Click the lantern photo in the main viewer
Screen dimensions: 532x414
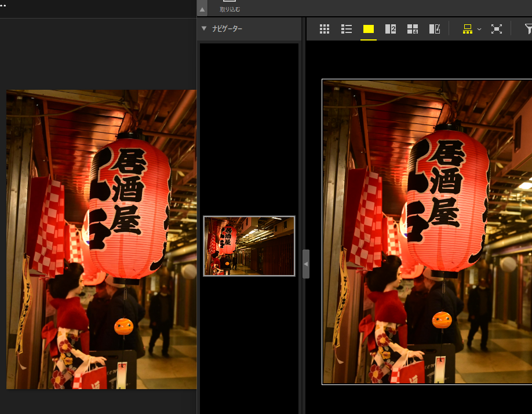point(427,232)
